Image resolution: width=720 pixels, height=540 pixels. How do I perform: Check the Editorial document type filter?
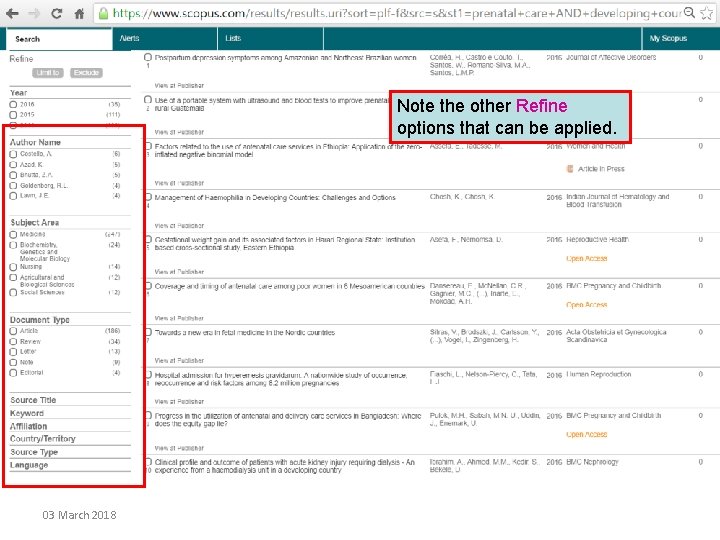13,373
